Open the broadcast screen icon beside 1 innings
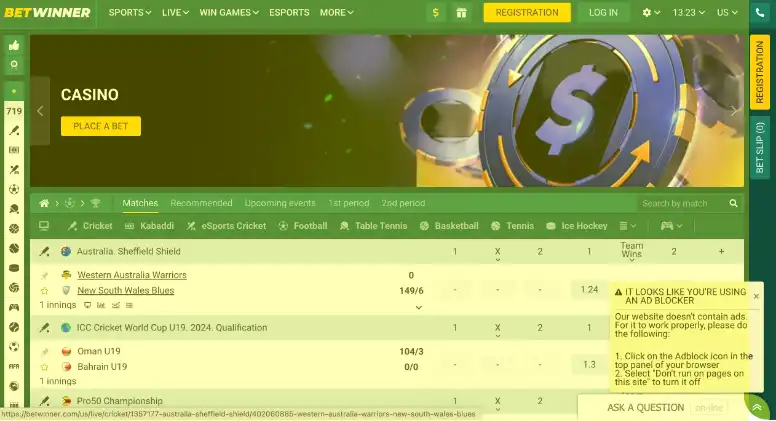776x421 pixels. [87, 305]
